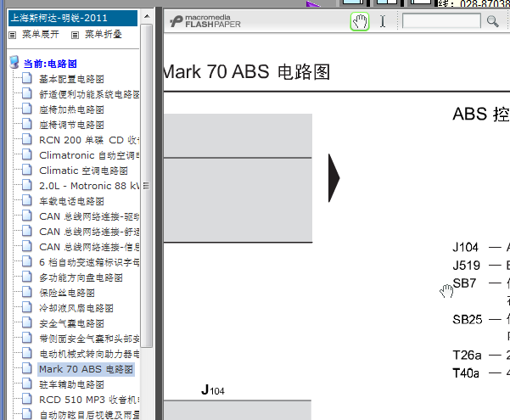Open 座椅调节电路图 document
This screenshot has height=420, width=510.
click(71, 125)
